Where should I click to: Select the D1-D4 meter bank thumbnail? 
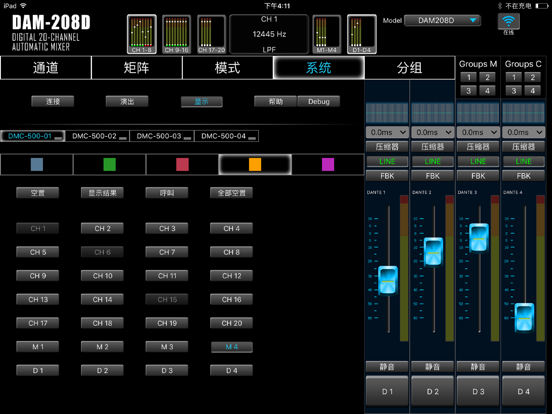[362, 34]
